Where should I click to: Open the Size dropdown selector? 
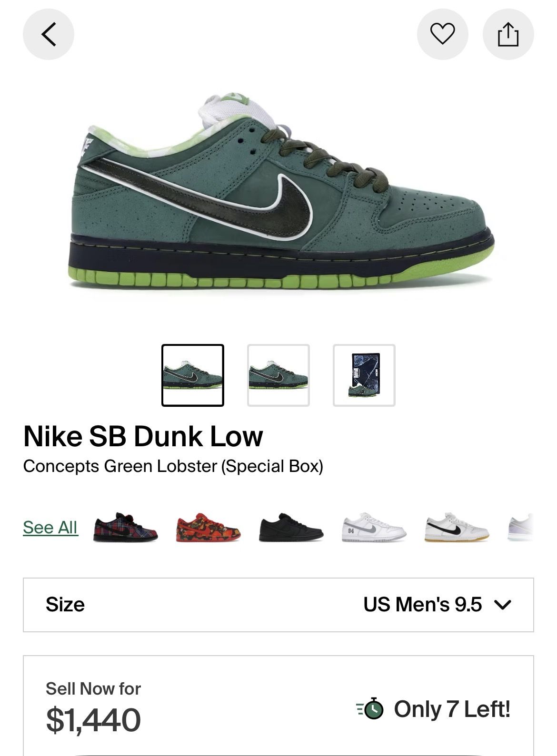coord(278,605)
